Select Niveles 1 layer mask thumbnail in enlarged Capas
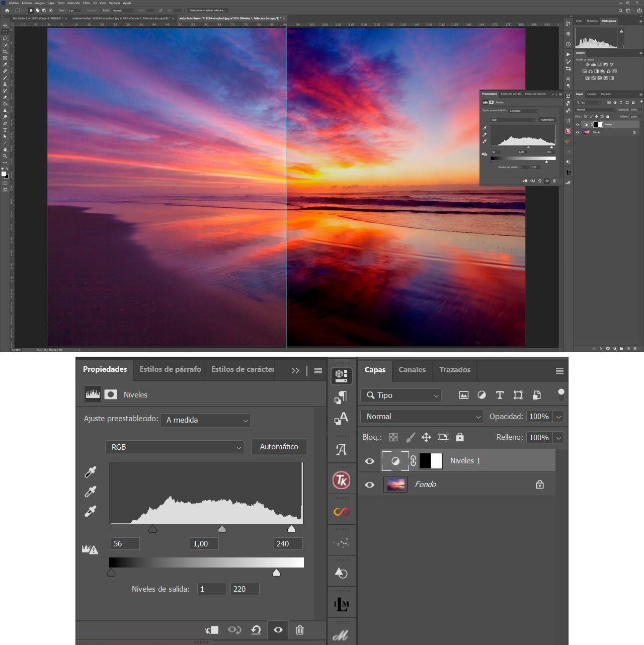 (x=431, y=461)
